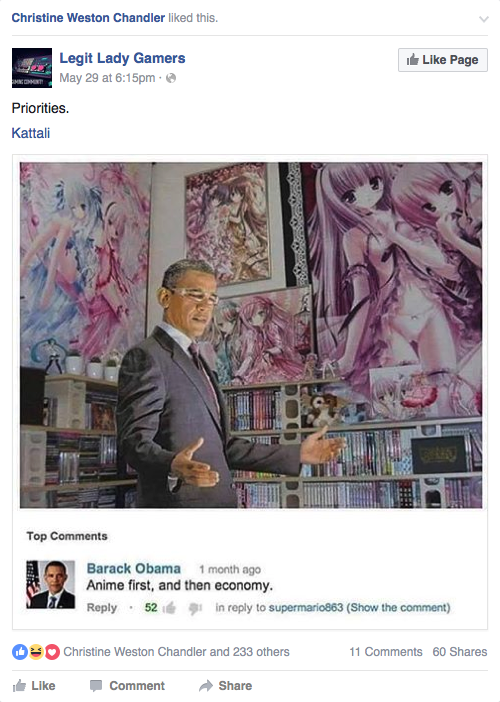Open the Legit Lady Gamers page link
The width and height of the screenshot is (500, 702).
tap(122, 58)
